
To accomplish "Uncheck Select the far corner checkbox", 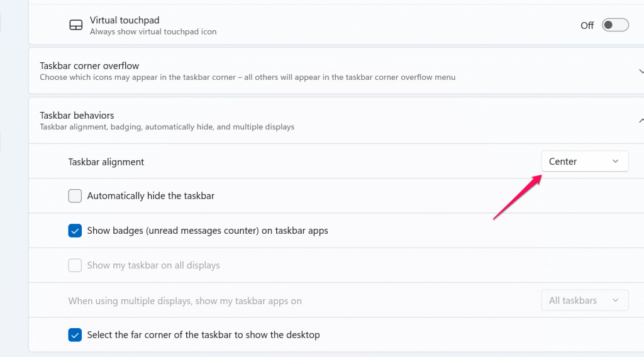I will [x=75, y=335].
